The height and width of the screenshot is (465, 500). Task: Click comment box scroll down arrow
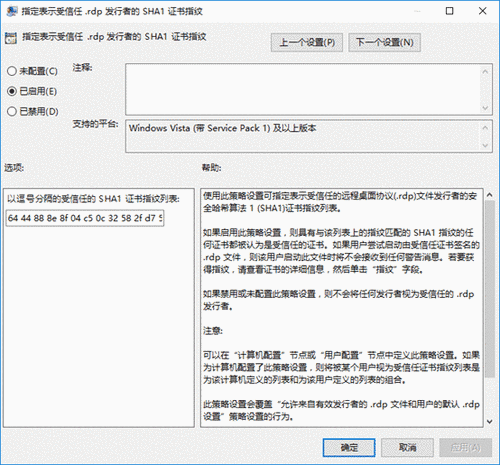point(485,108)
